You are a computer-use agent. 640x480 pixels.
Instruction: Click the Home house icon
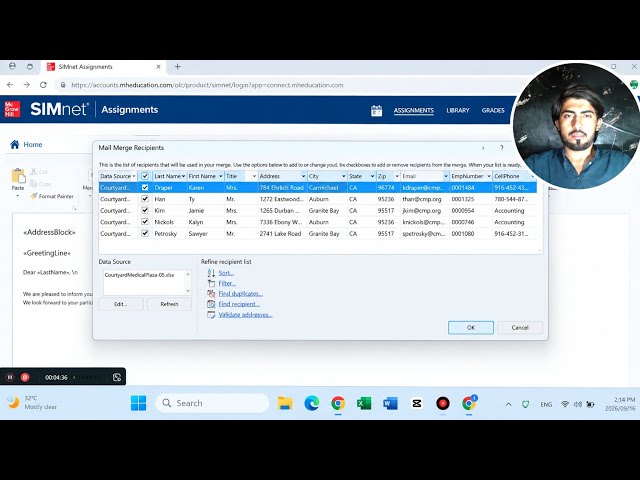tap(15, 144)
